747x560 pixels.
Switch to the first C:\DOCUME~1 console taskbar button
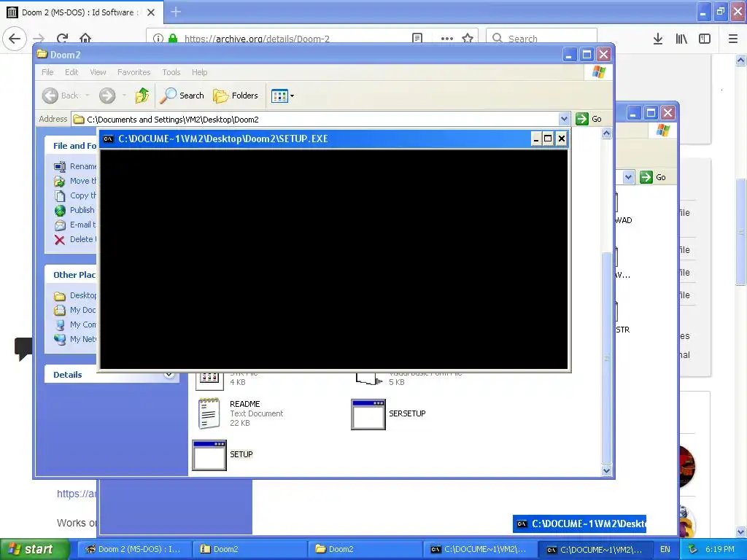(480, 549)
